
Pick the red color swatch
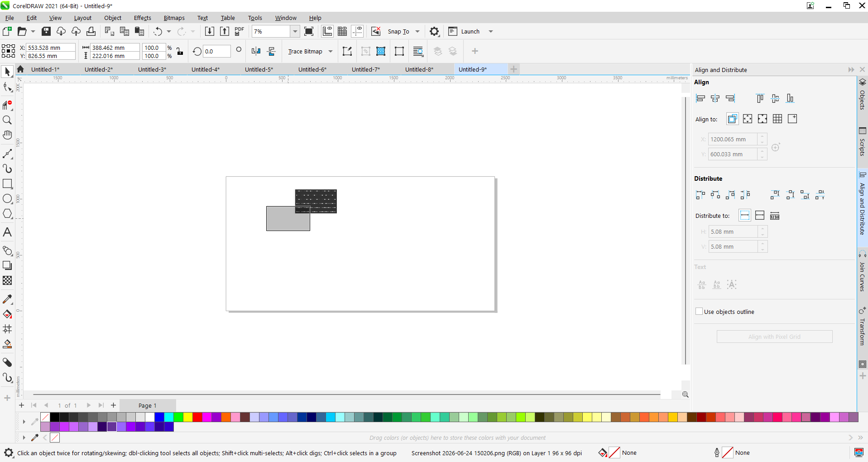pyautogui.click(x=197, y=417)
